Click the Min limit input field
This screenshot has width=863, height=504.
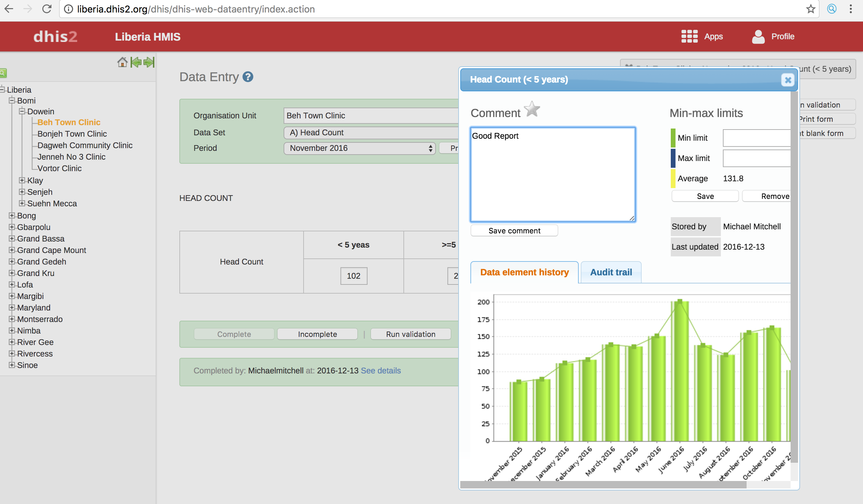coord(756,138)
